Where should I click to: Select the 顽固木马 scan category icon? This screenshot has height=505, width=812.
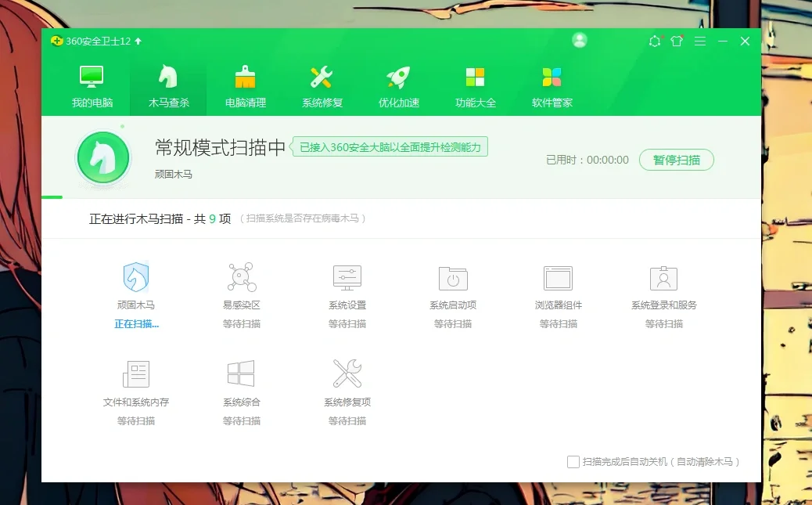coord(136,277)
